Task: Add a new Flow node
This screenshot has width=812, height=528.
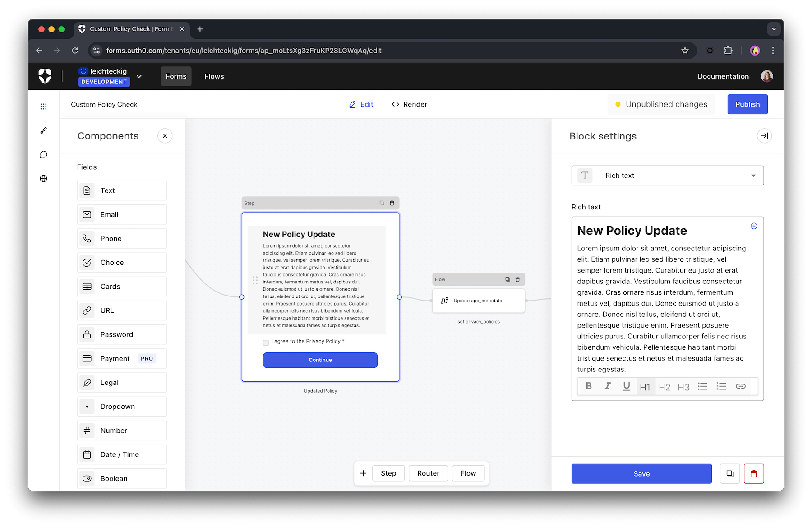Action: point(468,473)
